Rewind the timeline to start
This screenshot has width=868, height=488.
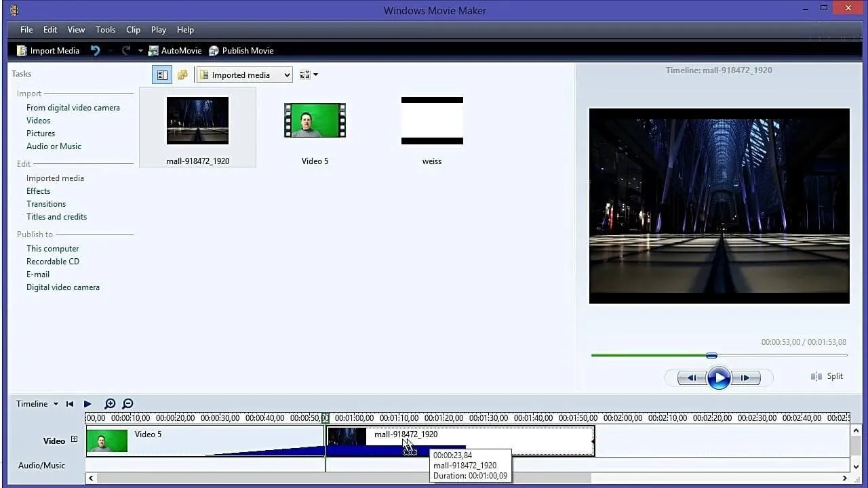point(70,404)
